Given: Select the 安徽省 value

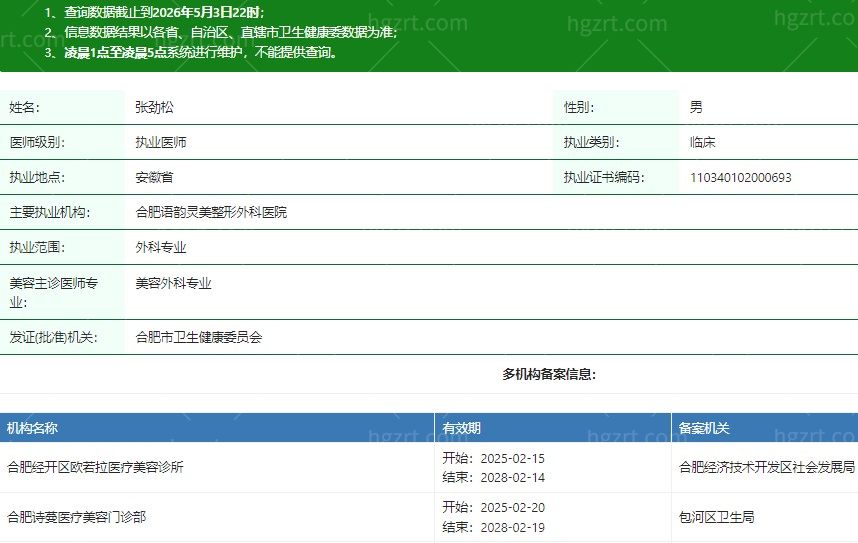Looking at the screenshot, I should click(x=154, y=177).
